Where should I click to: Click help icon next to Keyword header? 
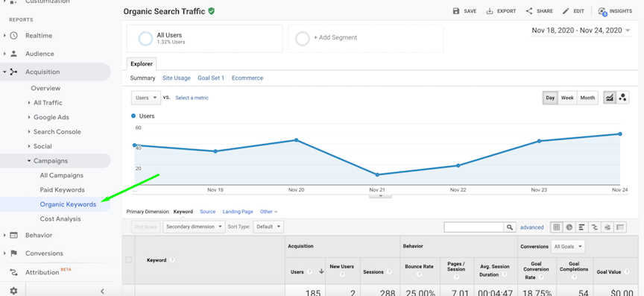pyautogui.click(x=172, y=260)
